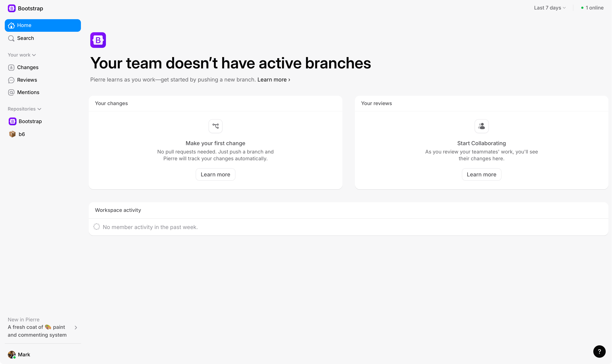Click the people icon in Your reviews
This screenshot has height=364, width=612.
(481, 126)
